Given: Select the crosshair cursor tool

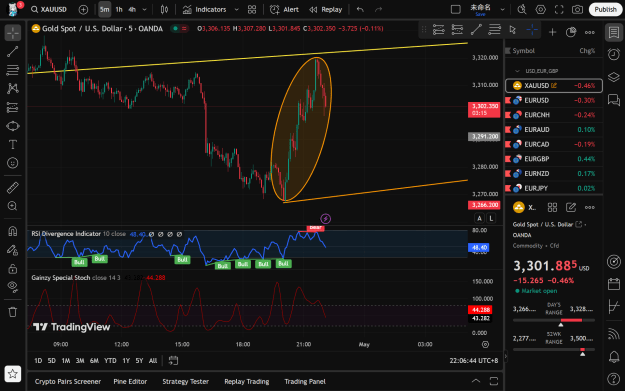Looking at the screenshot, I should point(13,33).
